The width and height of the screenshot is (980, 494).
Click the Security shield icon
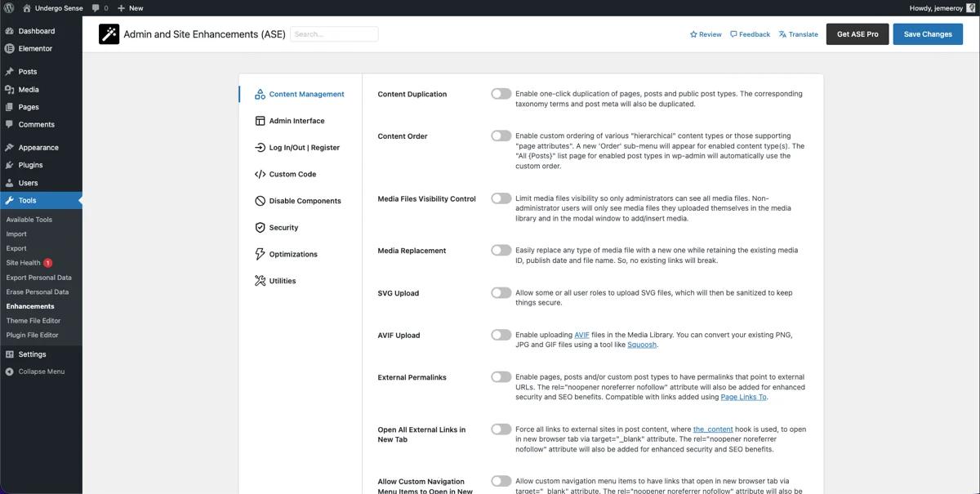tap(260, 228)
